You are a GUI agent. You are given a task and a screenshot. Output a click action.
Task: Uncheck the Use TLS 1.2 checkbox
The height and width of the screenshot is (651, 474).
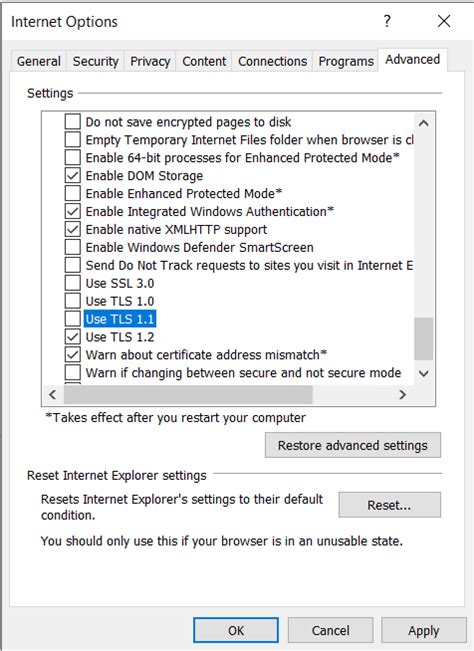[x=73, y=336]
